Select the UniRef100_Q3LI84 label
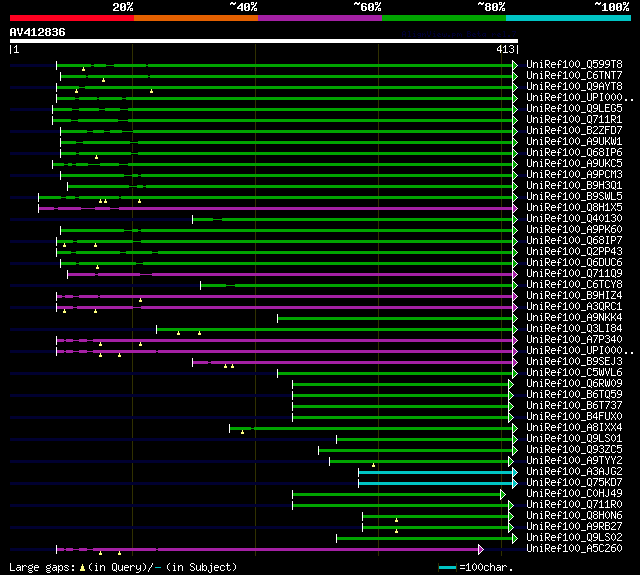 (x=574, y=329)
